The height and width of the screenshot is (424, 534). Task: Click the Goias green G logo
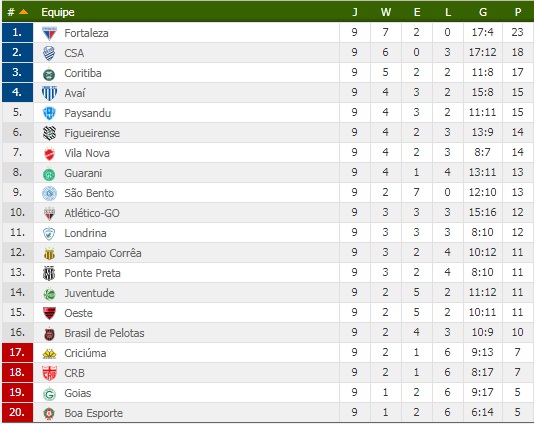(x=49, y=394)
